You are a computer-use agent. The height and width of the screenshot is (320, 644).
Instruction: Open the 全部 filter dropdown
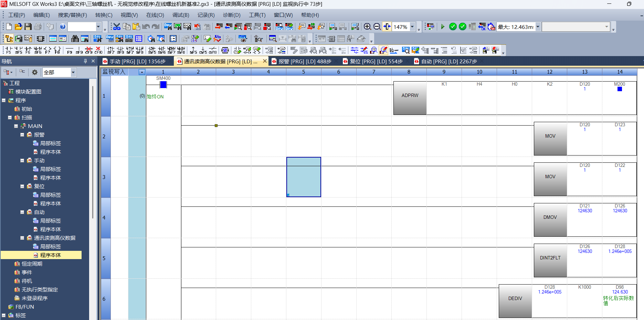pyautogui.click(x=73, y=72)
